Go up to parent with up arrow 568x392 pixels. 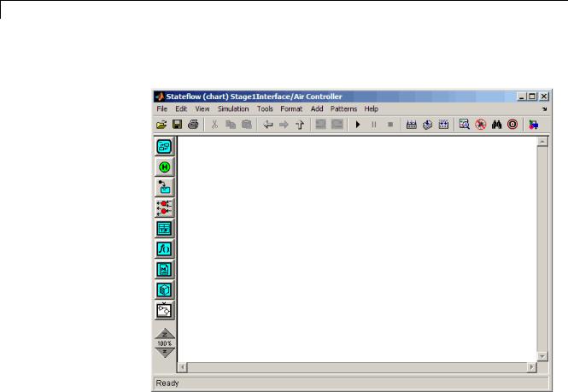(x=300, y=125)
